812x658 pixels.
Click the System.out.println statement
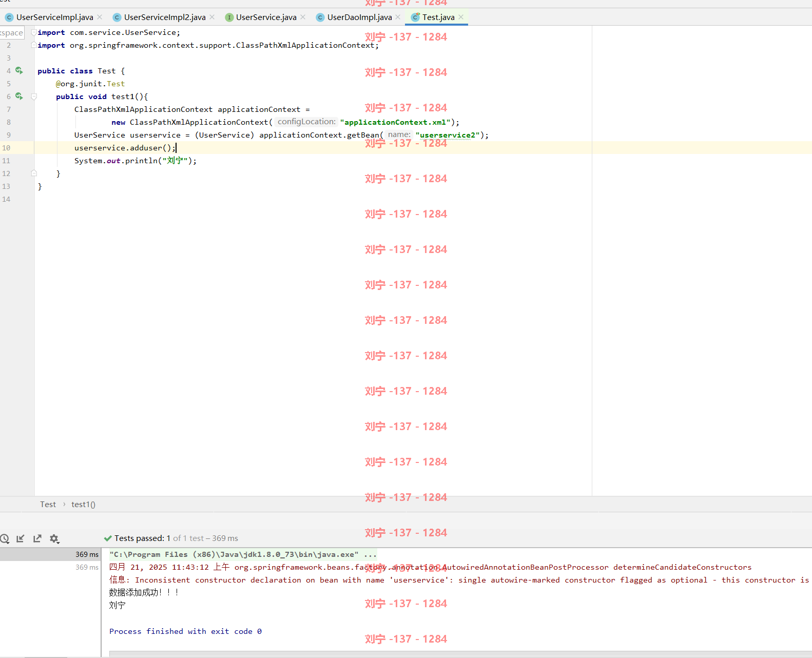point(136,161)
